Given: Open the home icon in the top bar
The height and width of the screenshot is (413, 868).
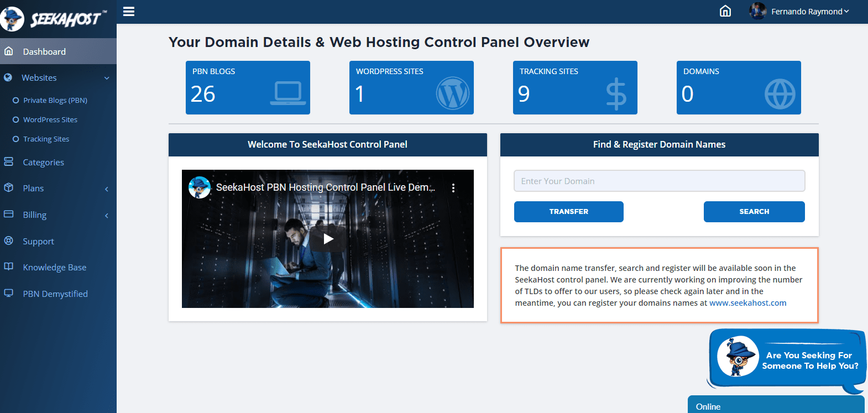Looking at the screenshot, I should 725,11.
